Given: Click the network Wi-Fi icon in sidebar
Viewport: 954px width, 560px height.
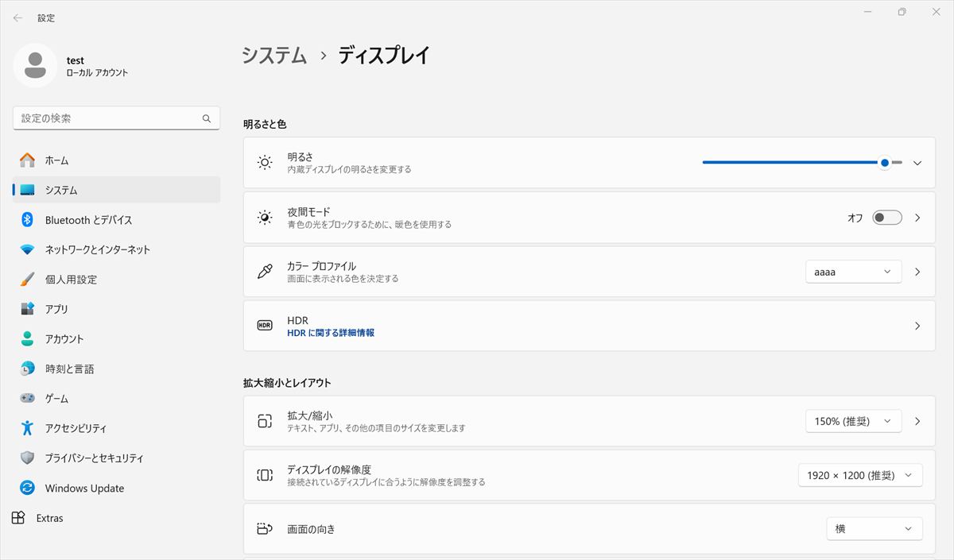Looking at the screenshot, I should [x=28, y=249].
